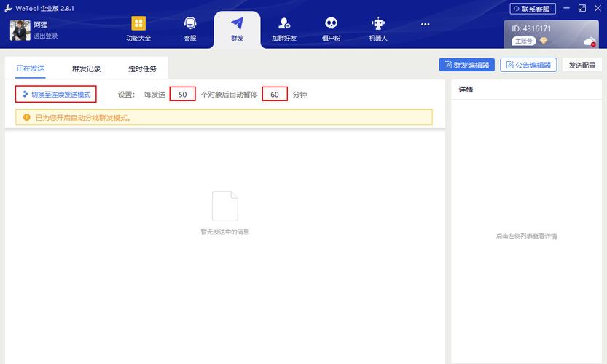Click the field with value 50
The height and width of the screenshot is (364, 607).
click(182, 94)
